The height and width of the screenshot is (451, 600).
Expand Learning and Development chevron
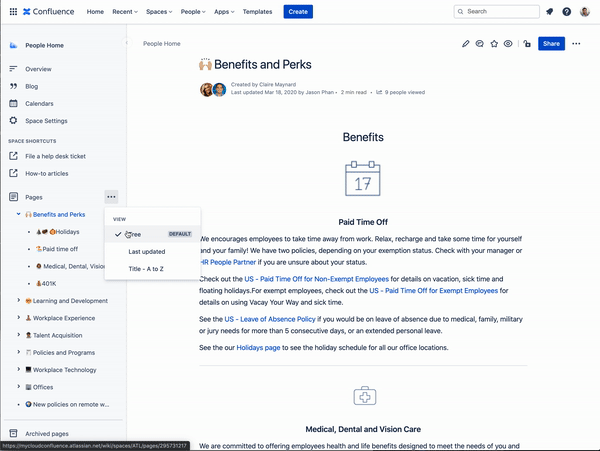pyautogui.click(x=18, y=300)
